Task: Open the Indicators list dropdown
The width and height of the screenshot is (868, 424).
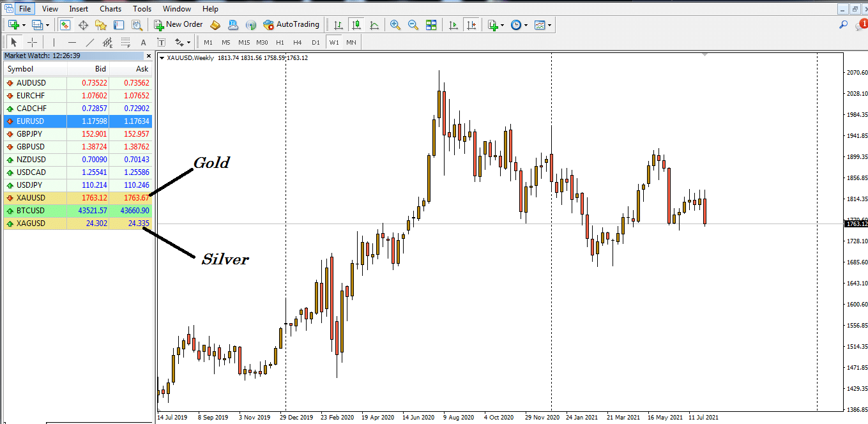Action: [x=496, y=25]
